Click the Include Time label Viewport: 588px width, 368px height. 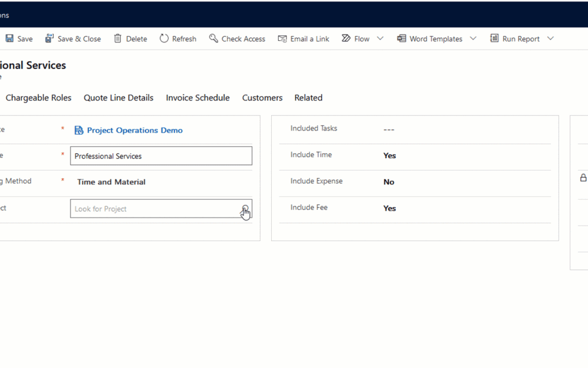click(x=311, y=155)
